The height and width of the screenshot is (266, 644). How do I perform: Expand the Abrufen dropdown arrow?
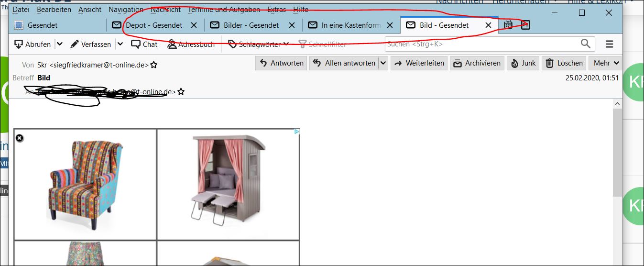tap(59, 44)
